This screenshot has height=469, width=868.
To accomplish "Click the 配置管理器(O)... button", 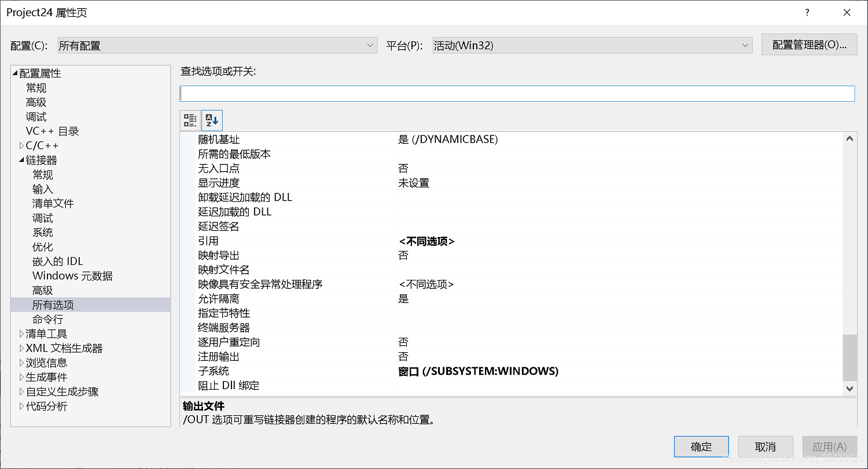I will 810,45.
